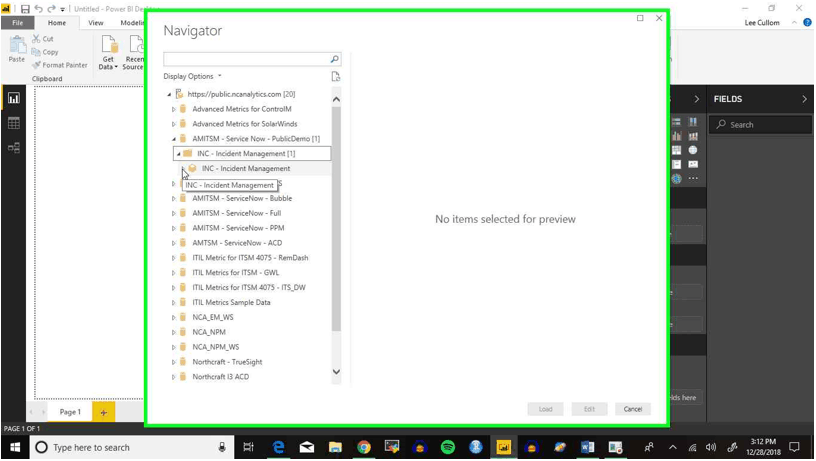The width and height of the screenshot is (816, 461).
Task: Expand AMITSM - ServiceNow - Bubble node
Action: (x=173, y=199)
